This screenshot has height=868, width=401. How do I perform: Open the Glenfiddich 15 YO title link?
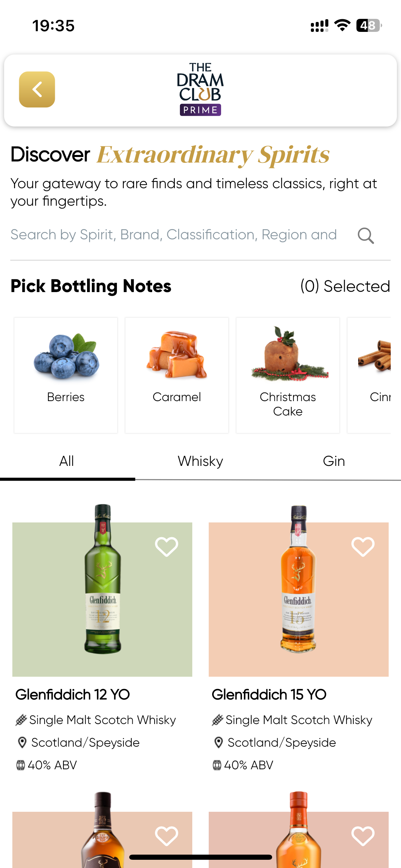(x=269, y=695)
